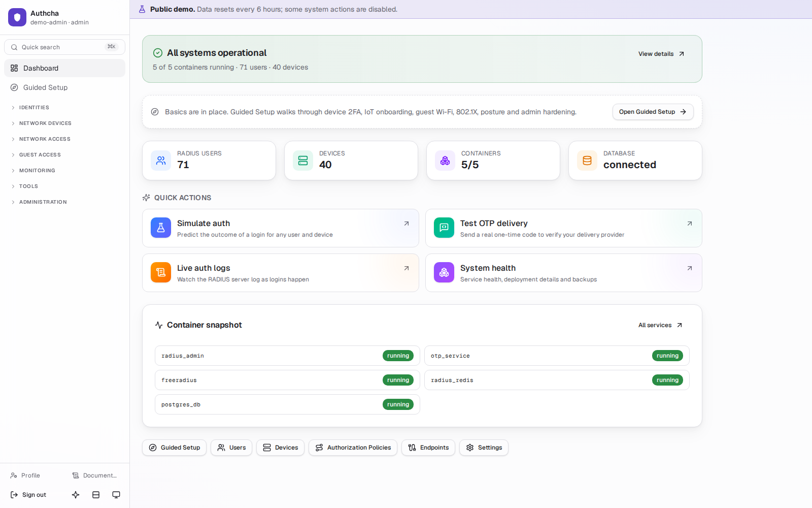The width and height of the screenshot is (812, 508).
Task: Click the monitor theme icon in sidebar footer
Action: click(116, 495)
